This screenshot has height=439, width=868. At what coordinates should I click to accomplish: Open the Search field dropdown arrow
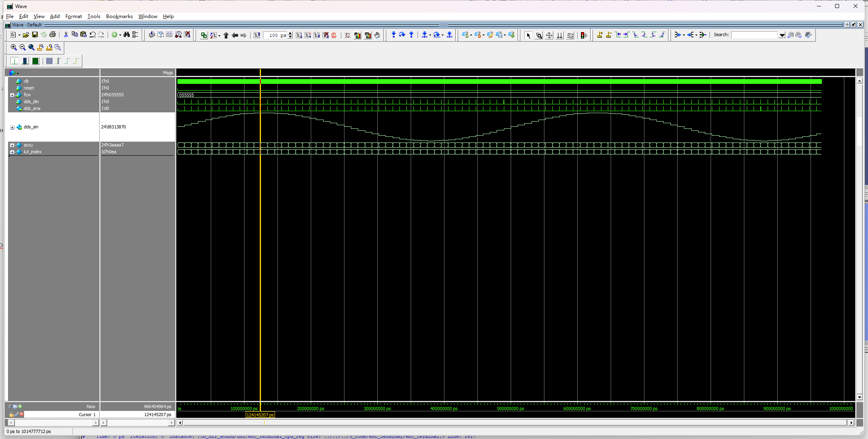tap(782, 35)
